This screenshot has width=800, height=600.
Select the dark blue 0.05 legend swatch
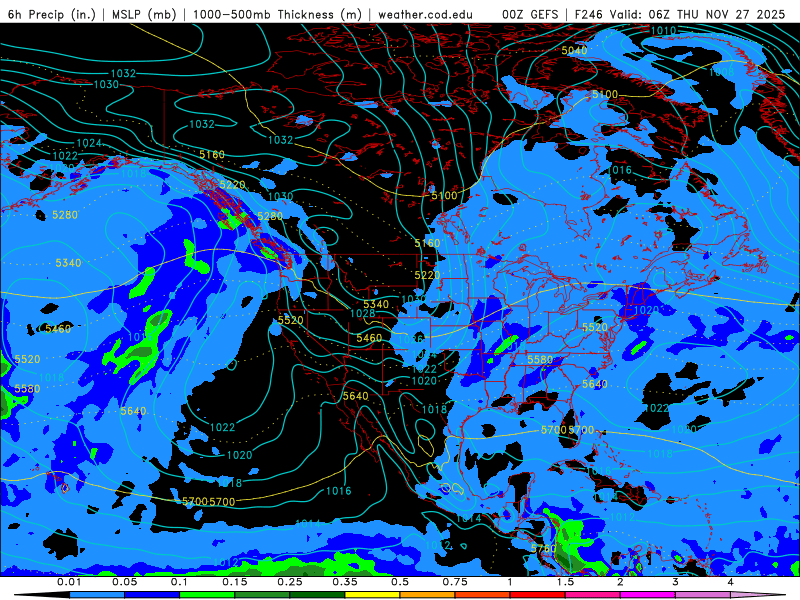click(152, 595)
